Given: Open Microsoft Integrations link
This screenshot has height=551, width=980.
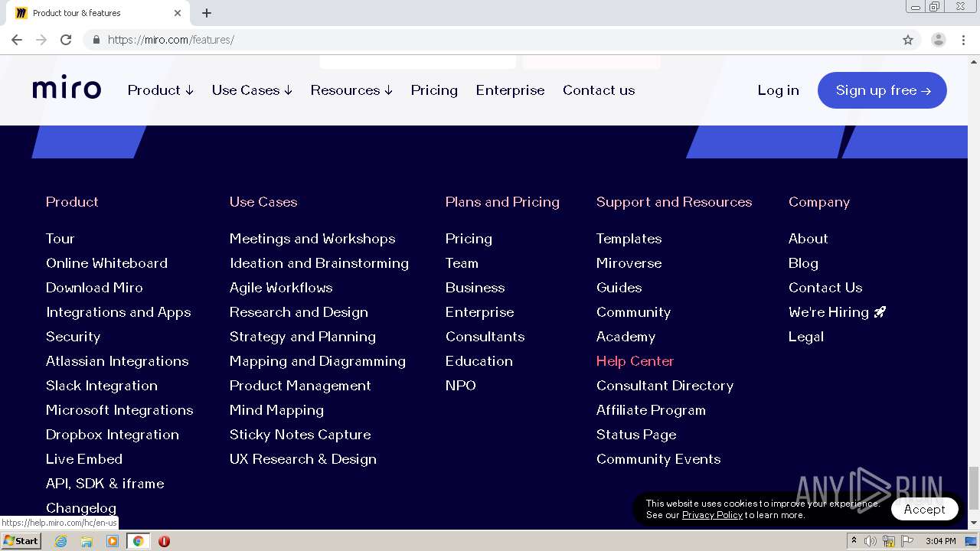Looking at the screenshot, I should click(119, 410).
